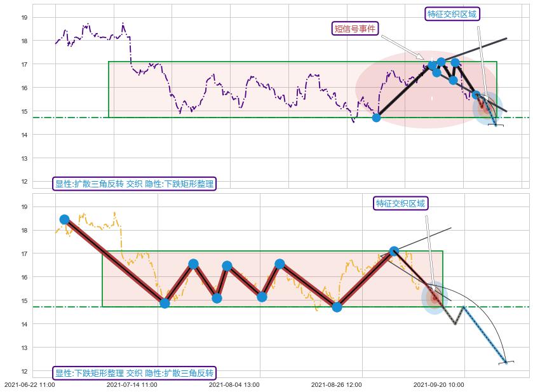Click the 2021-07-14 11:00 x-axis label
This screenshot has width=533, height=392.
click(x=132, y=385)
